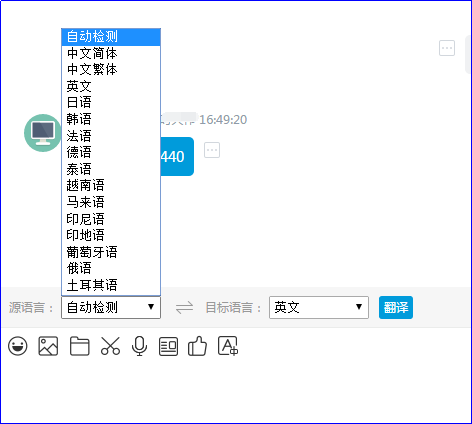The height and width of the screenshot is (424, 472).
Task: Click the top-right ellipsis more button
Action: [447, 48]
